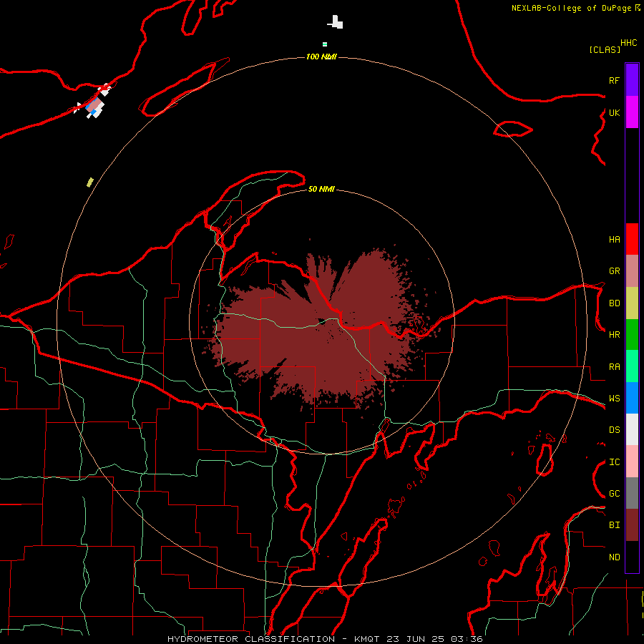Image resolution: width=644 pixels, height=644 pixels.
Task: Click the UK legend label
Action: (x=614, y=112)
